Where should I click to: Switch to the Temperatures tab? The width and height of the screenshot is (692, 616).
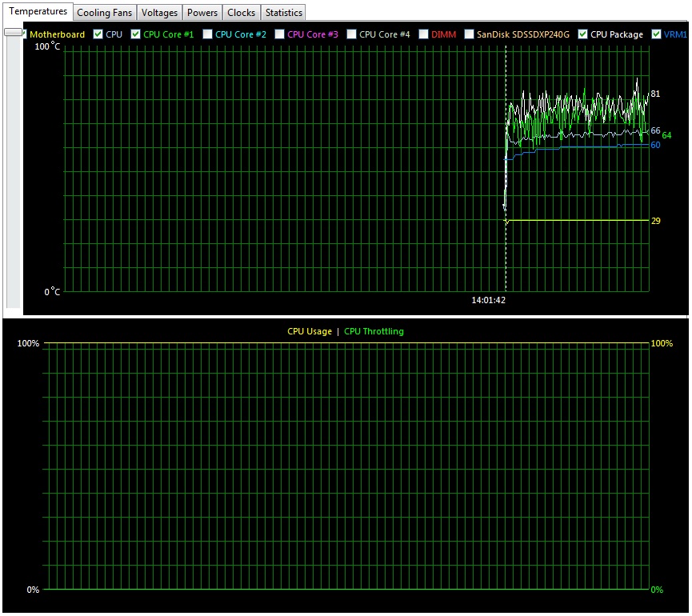[38, 11]
